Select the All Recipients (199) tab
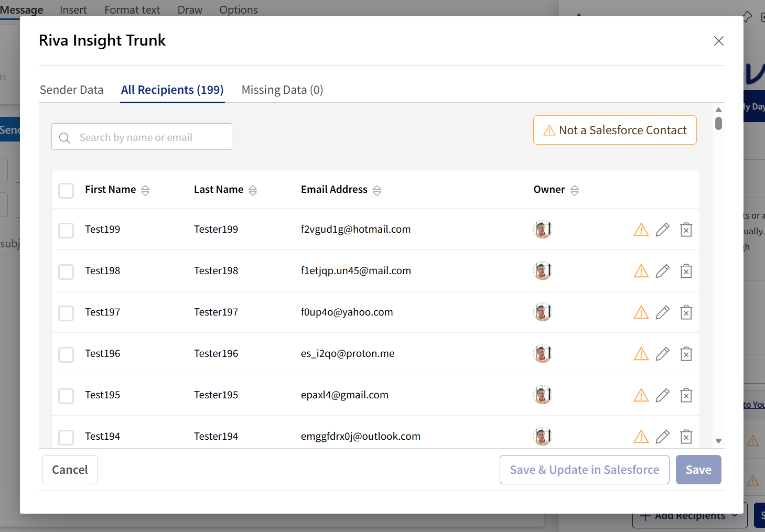This screenshot has height=532, width=765. (x=173, y=90)
